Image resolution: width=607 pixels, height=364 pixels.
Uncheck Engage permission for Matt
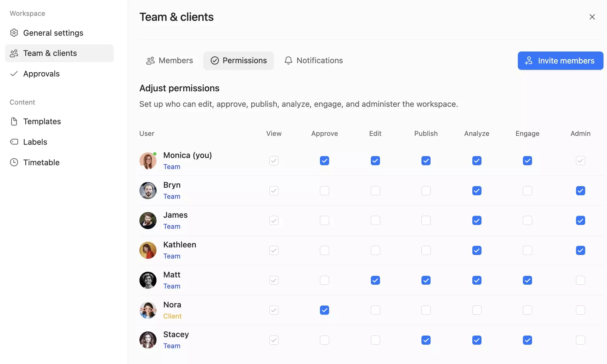(527, 280)
